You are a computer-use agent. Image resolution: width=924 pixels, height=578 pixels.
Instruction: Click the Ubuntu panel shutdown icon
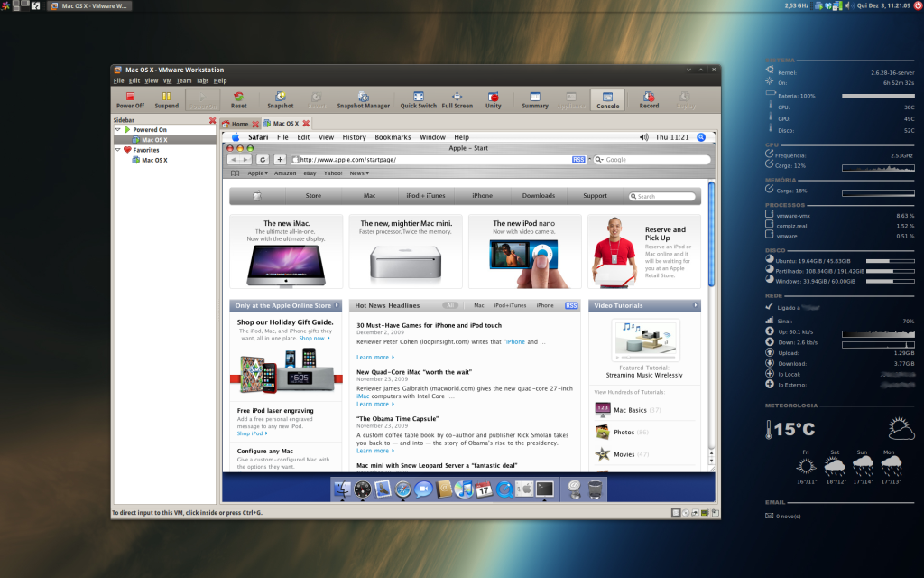918,6
